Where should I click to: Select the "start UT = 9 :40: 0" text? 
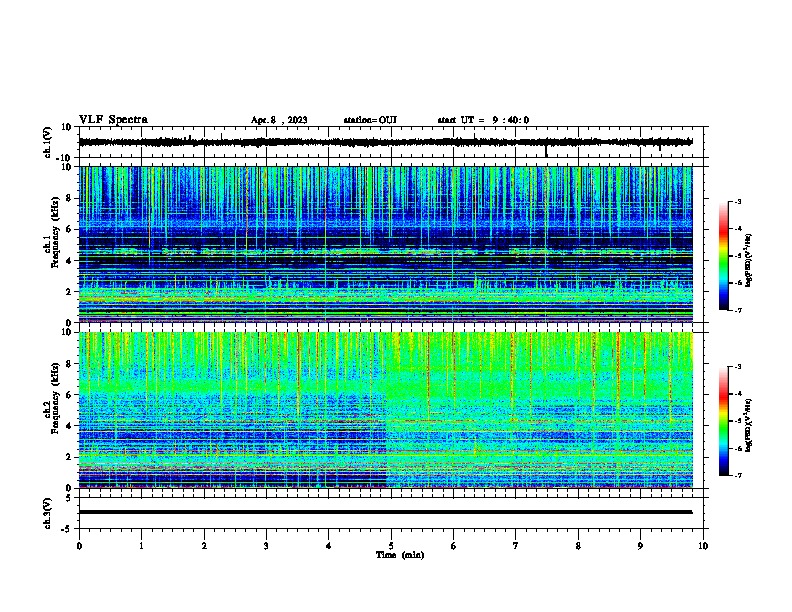pos(483,120)
